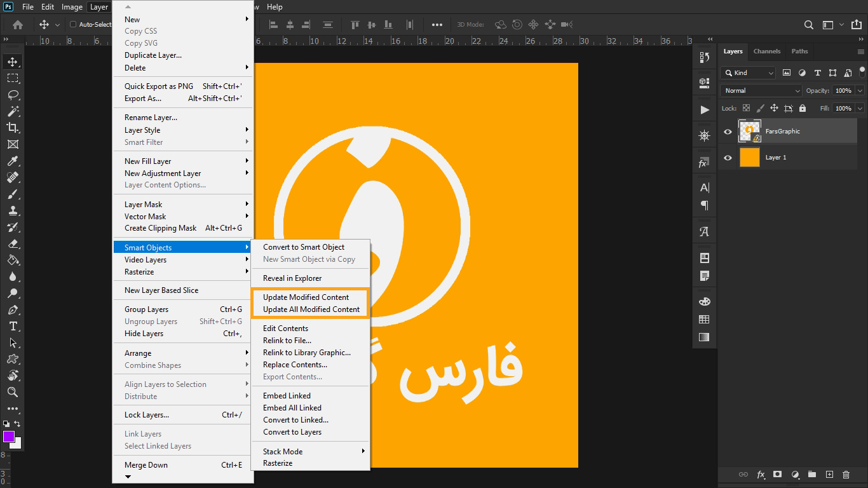Click Update All Modified Content

[x=311, y=309]
